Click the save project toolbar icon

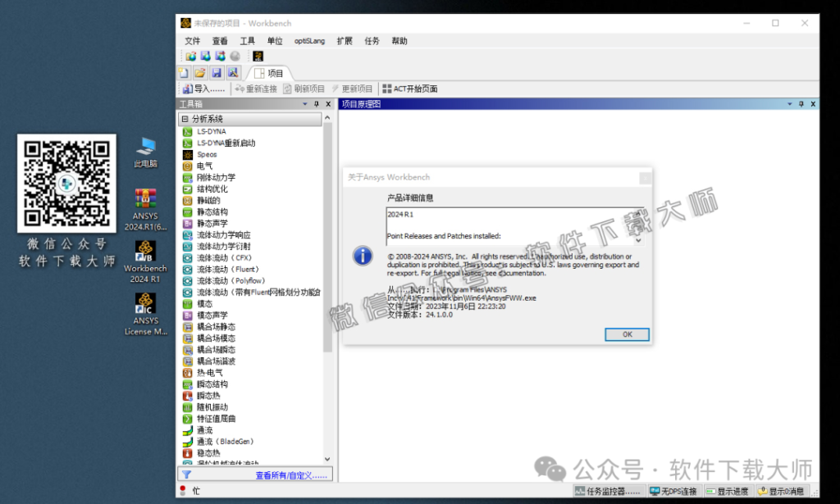tap(216, 72)
